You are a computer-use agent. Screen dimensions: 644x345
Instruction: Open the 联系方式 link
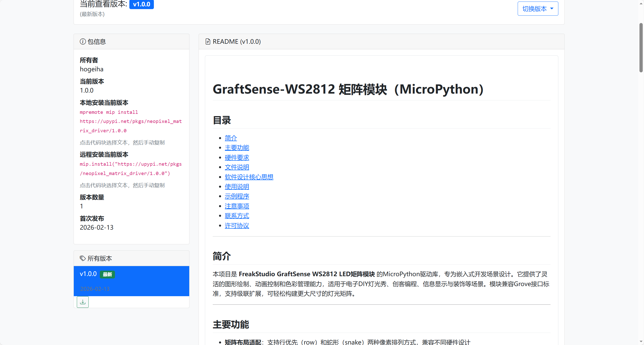(237, 216)
